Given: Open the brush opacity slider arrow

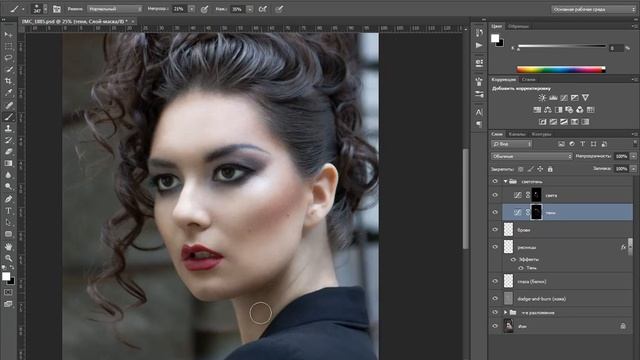Looking at the screenshot, I should tap(191, 9).
